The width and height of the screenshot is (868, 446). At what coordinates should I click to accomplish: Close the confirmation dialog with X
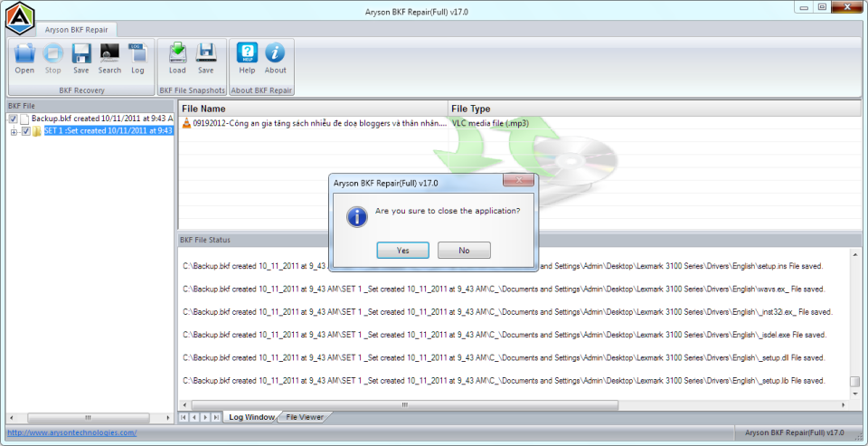(519, 181)
